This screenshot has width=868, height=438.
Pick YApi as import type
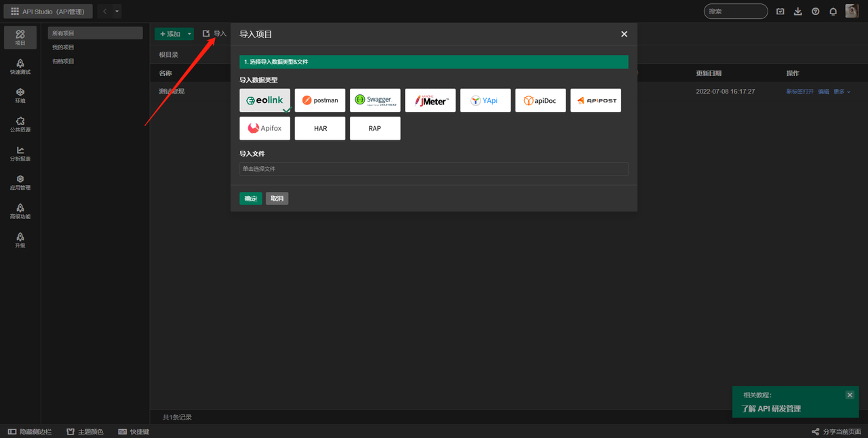(486, 100)
